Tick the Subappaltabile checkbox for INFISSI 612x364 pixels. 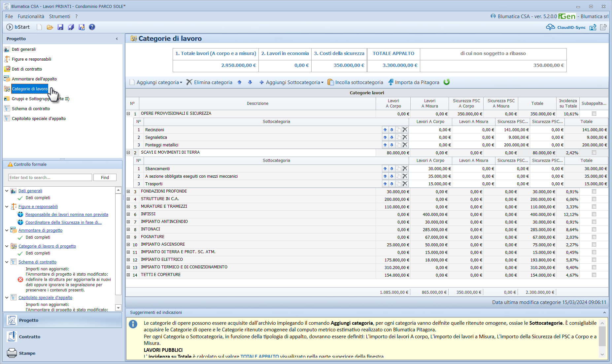pyautogui.click(x=594, y=214)
